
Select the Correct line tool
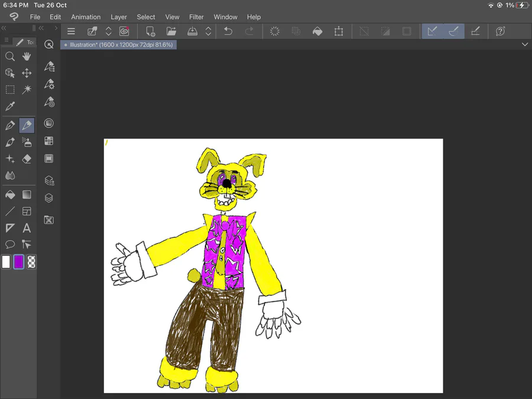(27, 244)
